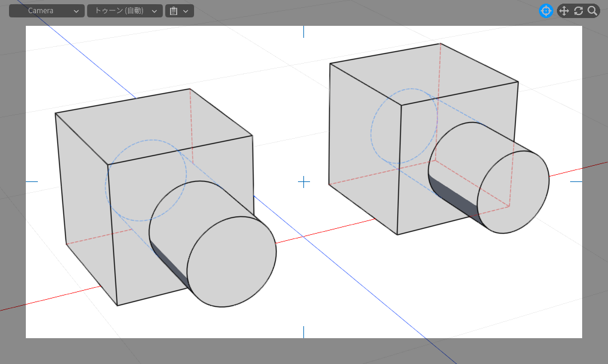Screen dimensions: 608x364
Task: Click the top face of the left cube
Action: pyautogui.click(x=153, y=124)
